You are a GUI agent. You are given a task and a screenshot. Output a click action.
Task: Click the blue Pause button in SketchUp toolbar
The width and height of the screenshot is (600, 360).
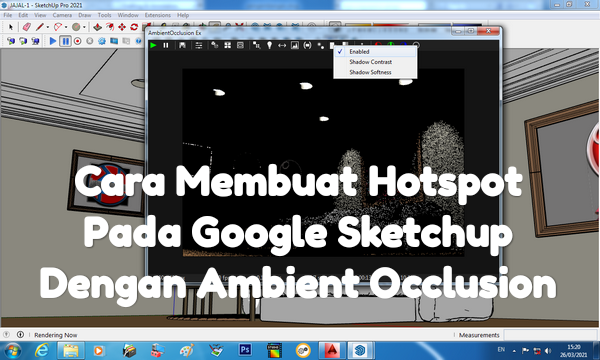pos(65,41)
